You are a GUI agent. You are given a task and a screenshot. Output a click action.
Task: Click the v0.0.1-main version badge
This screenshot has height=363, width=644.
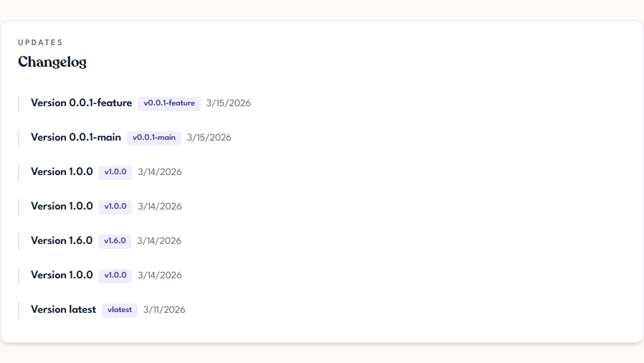pyautogui.click(x=154, y=138)
